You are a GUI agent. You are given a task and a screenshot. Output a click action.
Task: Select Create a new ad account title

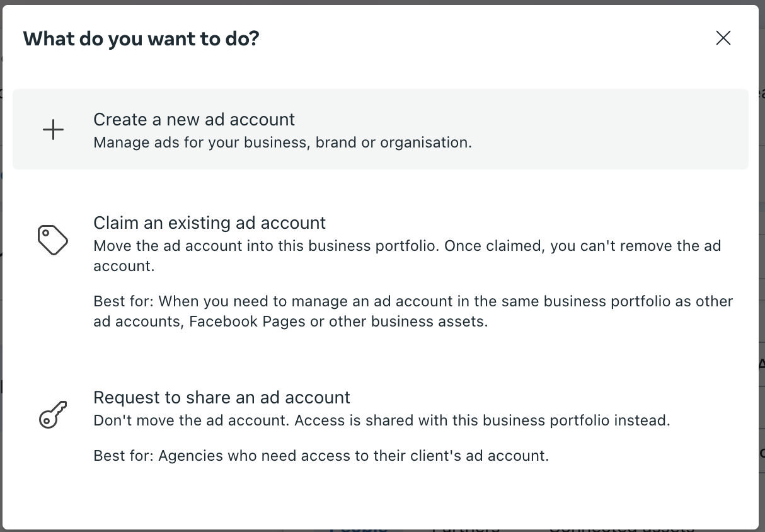tap(194, 119)
